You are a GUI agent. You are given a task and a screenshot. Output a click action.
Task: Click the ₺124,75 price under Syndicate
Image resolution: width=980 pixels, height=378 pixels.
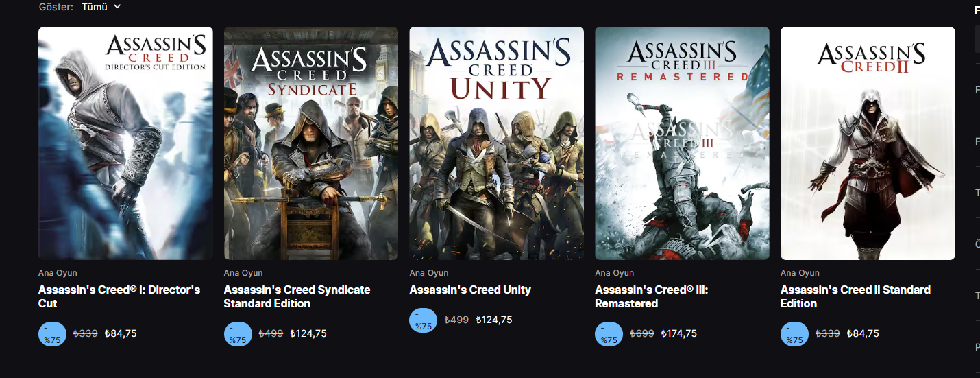pyautogui.click(x=308, y=333)
